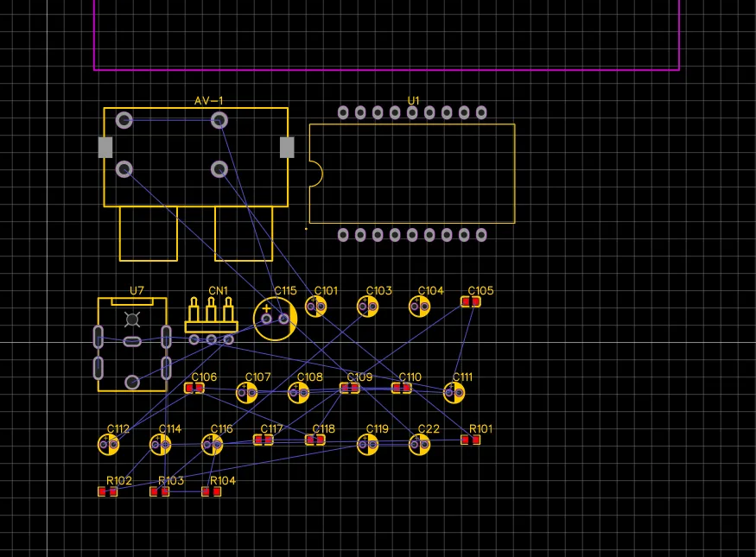Viewport: 756px width, 557px height.
Task: Select capacitor C103
Action: 368,306
